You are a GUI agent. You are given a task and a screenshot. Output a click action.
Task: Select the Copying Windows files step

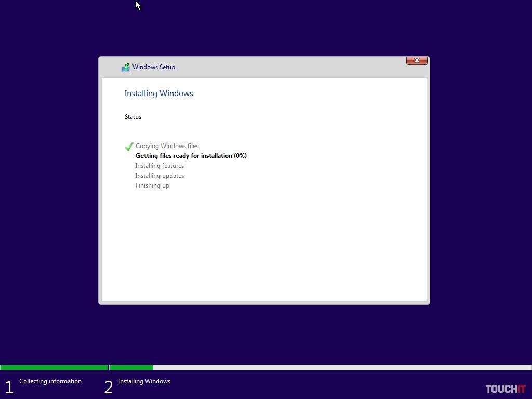click(x=167, y=147)
